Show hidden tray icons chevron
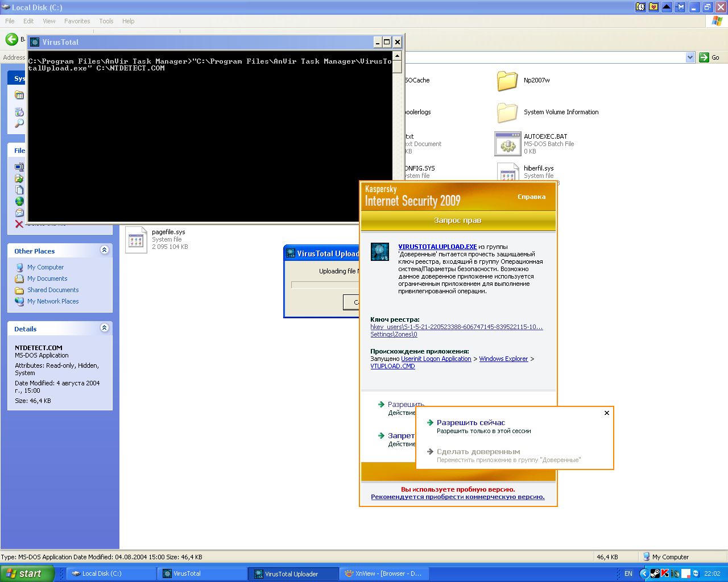The image size is (728, 582). point(644,573)
